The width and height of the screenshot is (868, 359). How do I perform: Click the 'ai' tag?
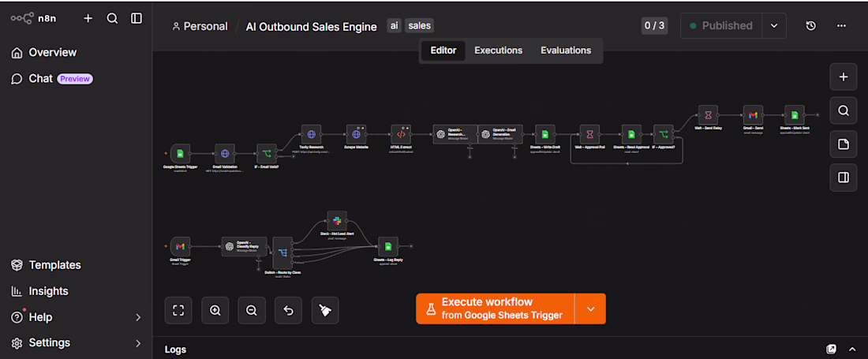pyautogui.click(x=394, y=25)
